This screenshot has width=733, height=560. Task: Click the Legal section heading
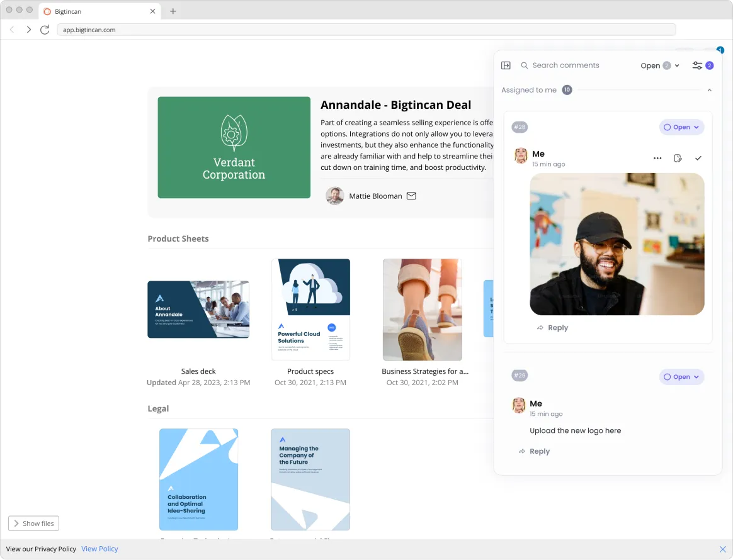coord(158,408)
